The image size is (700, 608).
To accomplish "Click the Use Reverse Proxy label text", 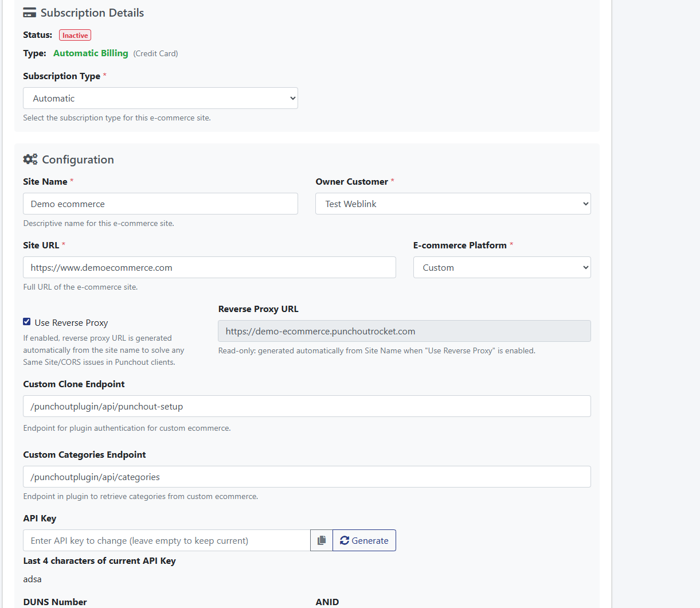I will pyautogui.click(x=71, y=323).
